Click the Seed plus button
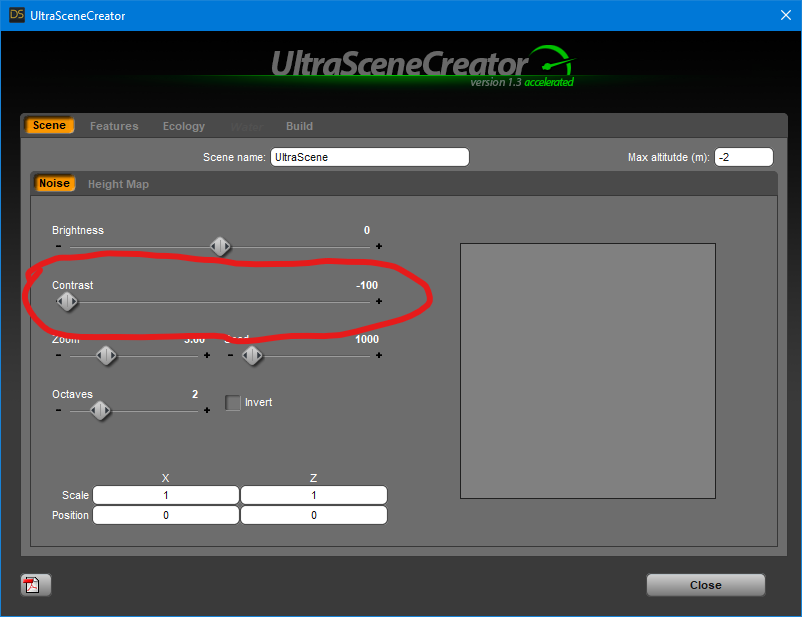Image resolution: width=802 pixels, height=617 pixels. (378, 355)
